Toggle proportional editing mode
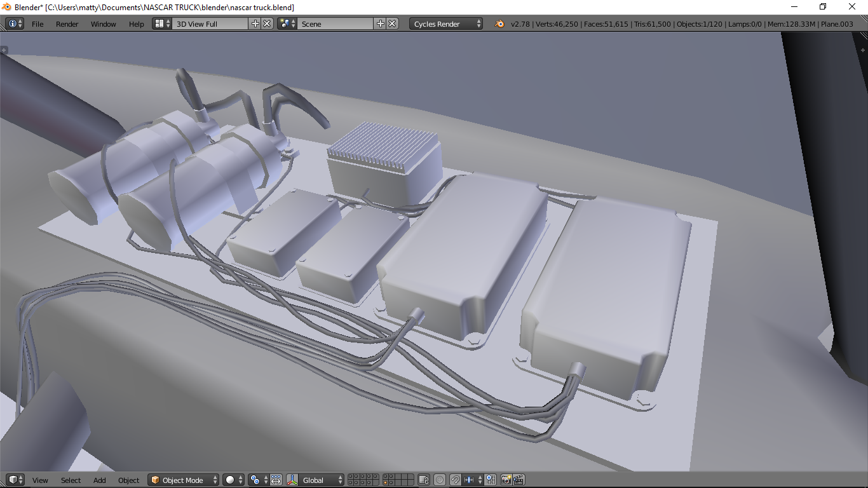868x488 pixels. 440,480
